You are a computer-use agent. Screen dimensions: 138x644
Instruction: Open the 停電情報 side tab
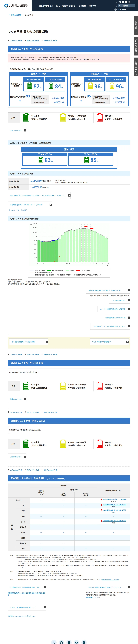tap(136, 25)
